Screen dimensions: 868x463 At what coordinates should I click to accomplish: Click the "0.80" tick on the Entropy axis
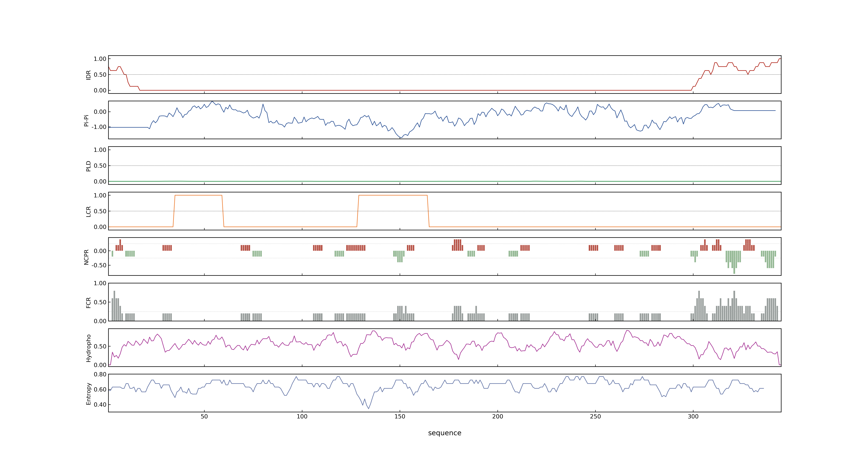tap(100, 374)
